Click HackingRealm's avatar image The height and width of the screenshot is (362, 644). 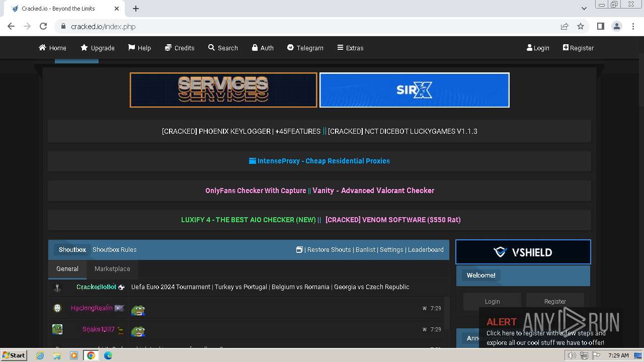coord(57,308)
